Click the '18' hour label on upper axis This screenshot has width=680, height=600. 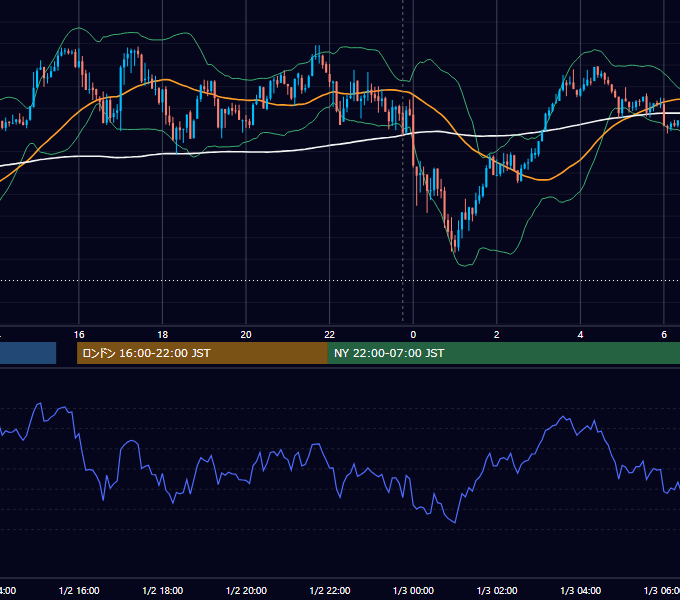tap(163, 335)
